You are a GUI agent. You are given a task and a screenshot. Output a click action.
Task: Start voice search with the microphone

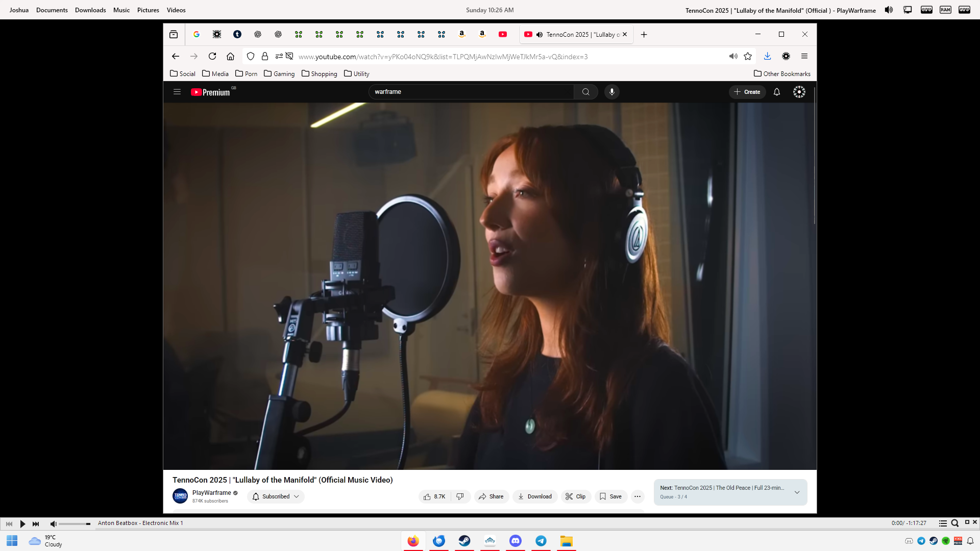[612, 92]
